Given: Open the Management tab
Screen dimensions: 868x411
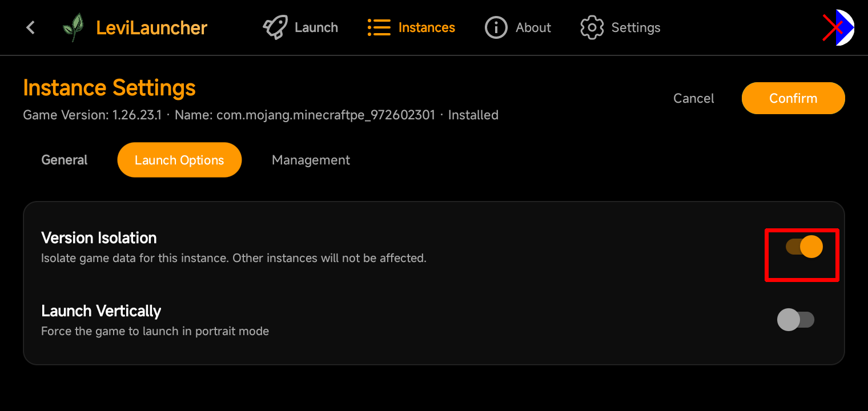Looking at the screenshot, I should coord(311,160).
